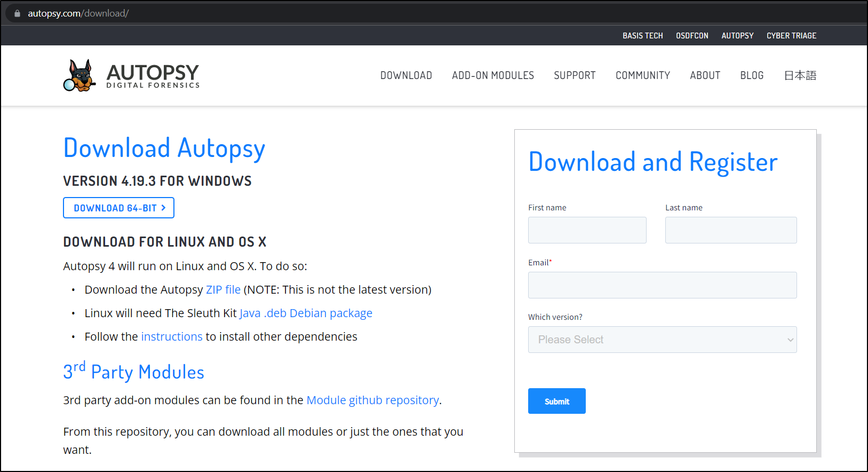Screen dimensions: 868x472
Task: Open the BLOG menu item
Action: click(752, 75)
